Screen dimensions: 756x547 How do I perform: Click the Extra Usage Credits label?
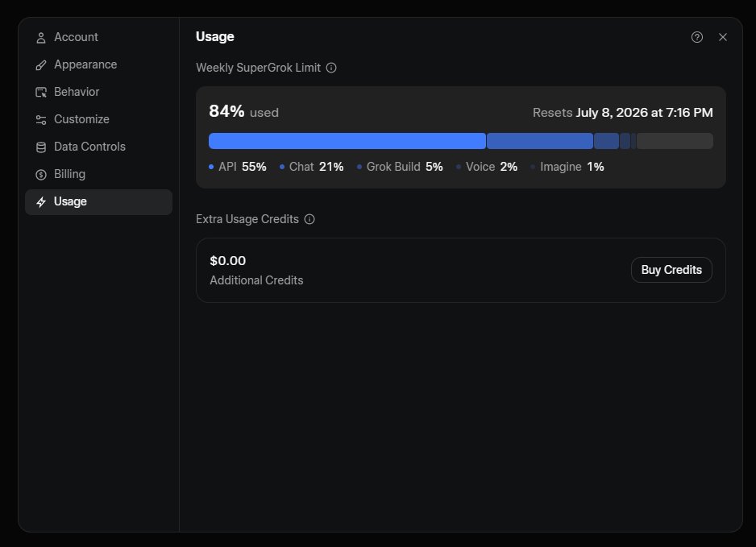pyautogui.click(x=247, y=219)
